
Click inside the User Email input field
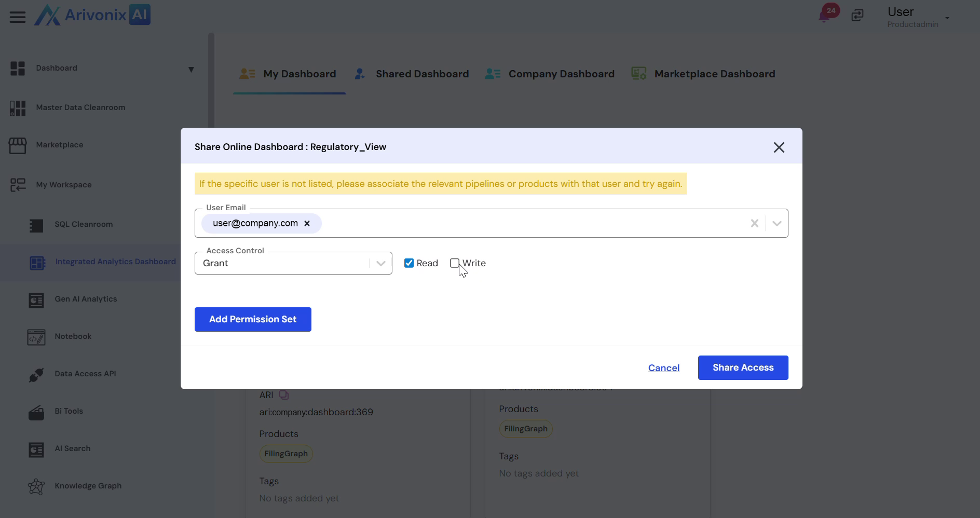click(x=529, y=223)
